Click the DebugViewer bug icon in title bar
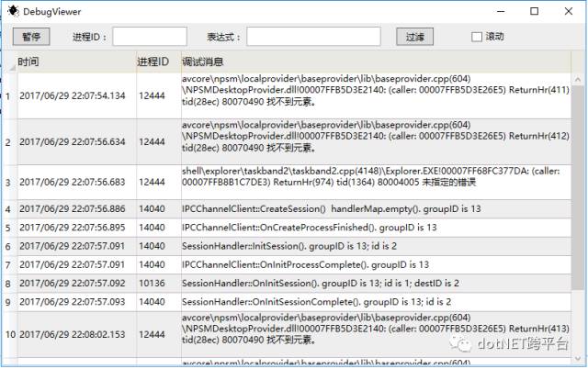 pos(13,11)
